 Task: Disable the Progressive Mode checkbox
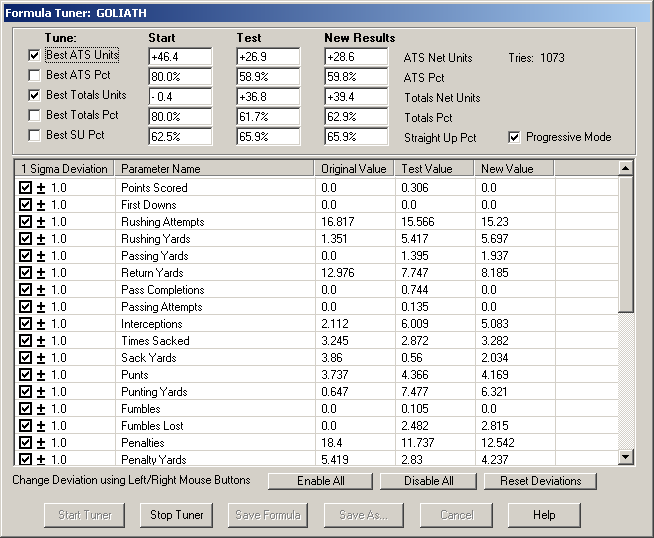(514, 137)
